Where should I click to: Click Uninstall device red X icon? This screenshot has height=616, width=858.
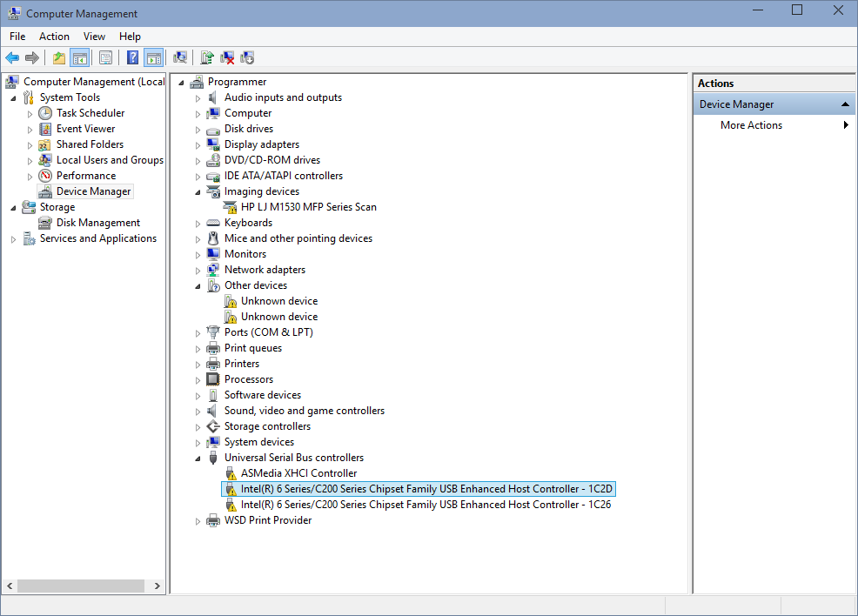[227, 57]
